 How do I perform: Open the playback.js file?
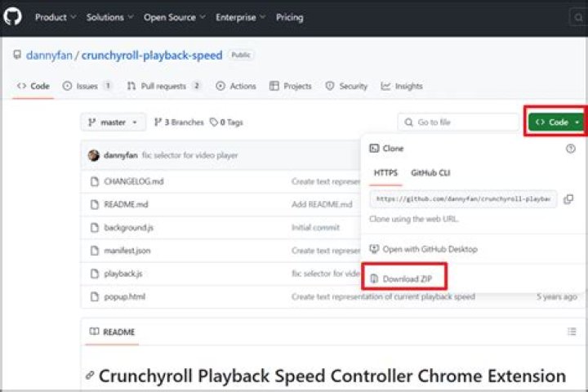123,274
